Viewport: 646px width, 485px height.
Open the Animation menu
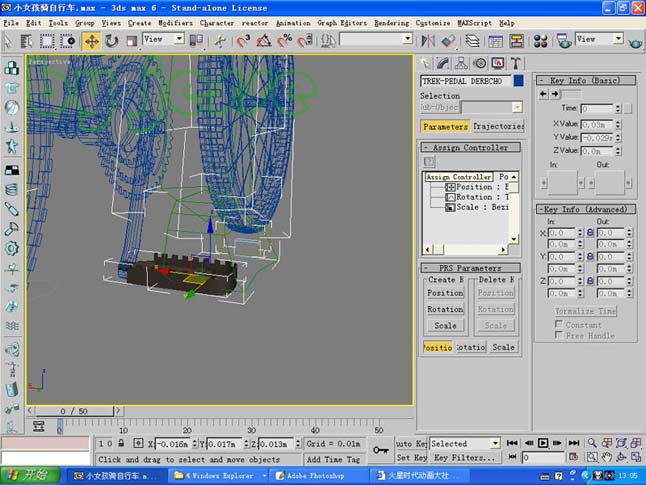(293, 23)
